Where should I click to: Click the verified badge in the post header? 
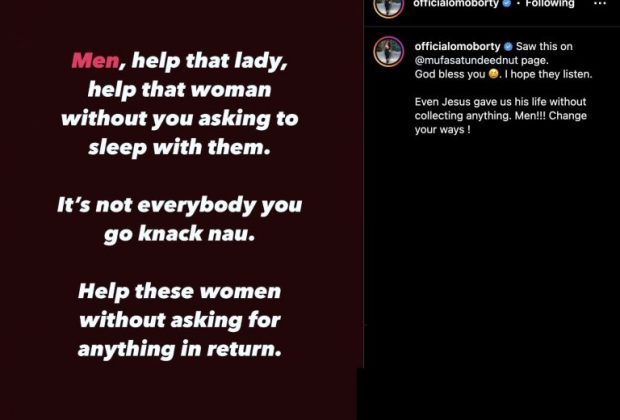pyautogui.click(x=507, y=3)
